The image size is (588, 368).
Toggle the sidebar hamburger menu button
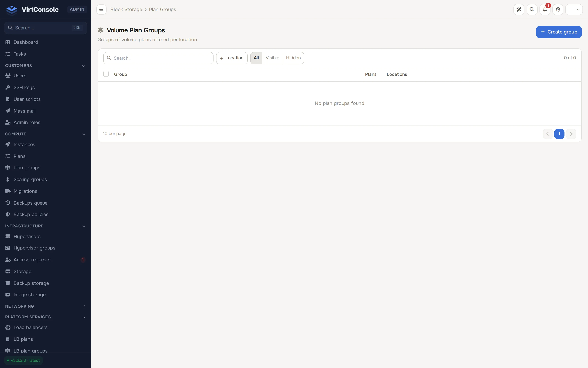coord(101,10)
